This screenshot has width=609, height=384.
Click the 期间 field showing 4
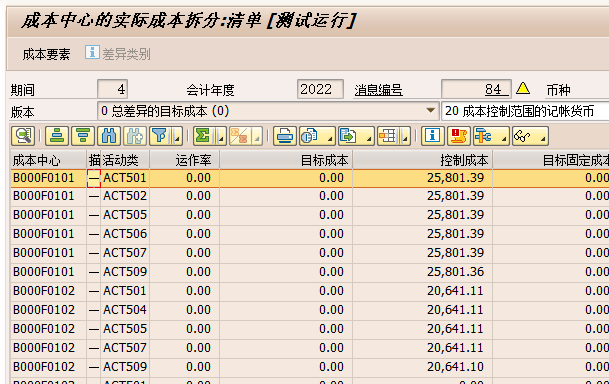112,89
